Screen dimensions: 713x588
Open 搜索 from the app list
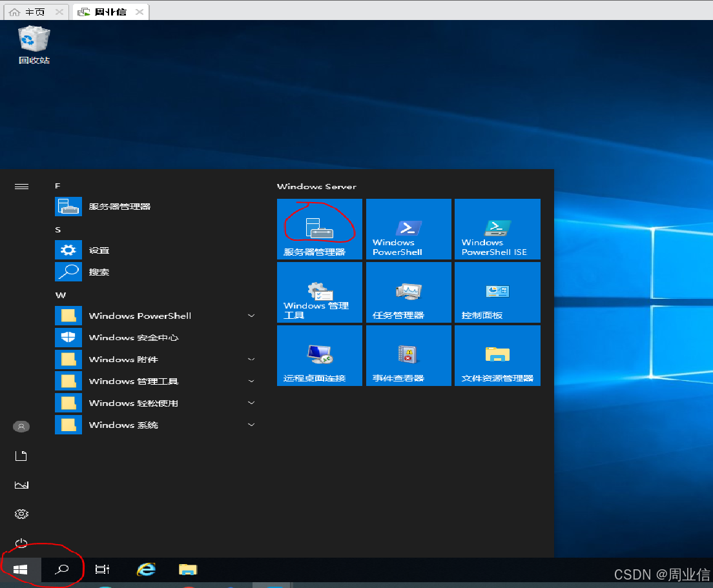[x=98, y=272]
